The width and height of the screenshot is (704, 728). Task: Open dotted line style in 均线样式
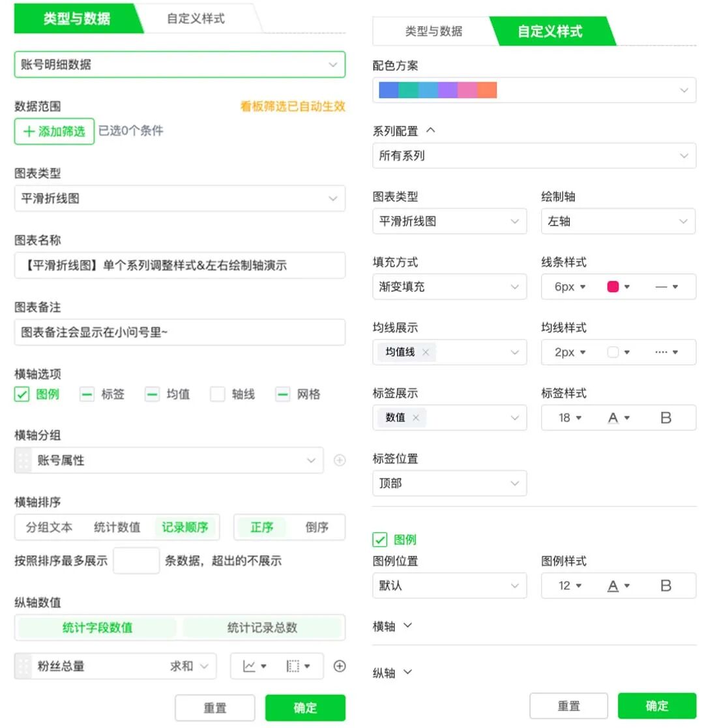coord(666,353)
